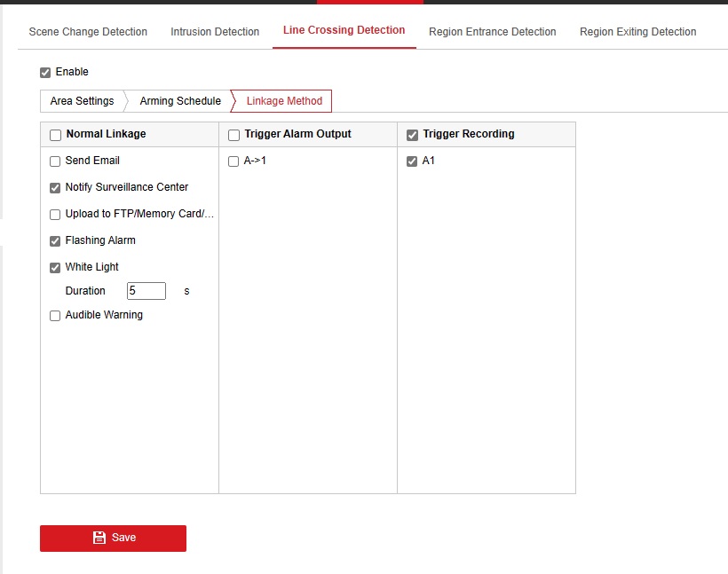This screenshot has width=728, height=574.
Task: Uncheck the A1 recording channel checkbox
Action: 412,161
